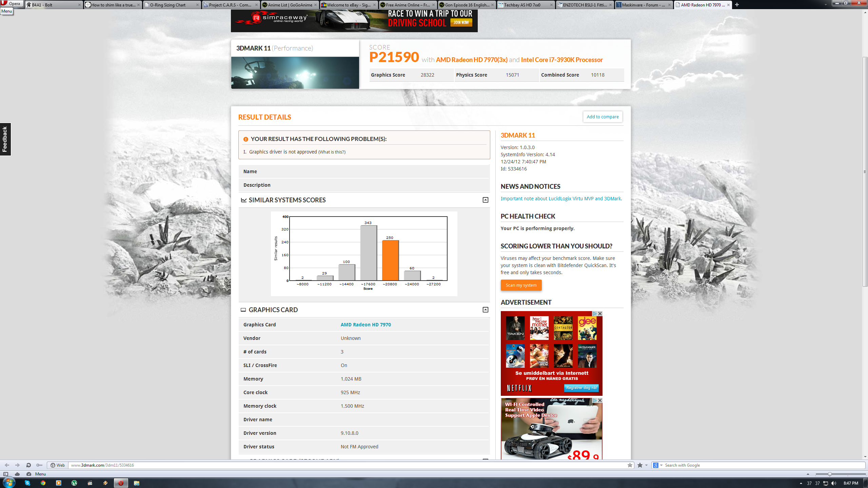Close the Anime List GoGoAnime tab

315,5
